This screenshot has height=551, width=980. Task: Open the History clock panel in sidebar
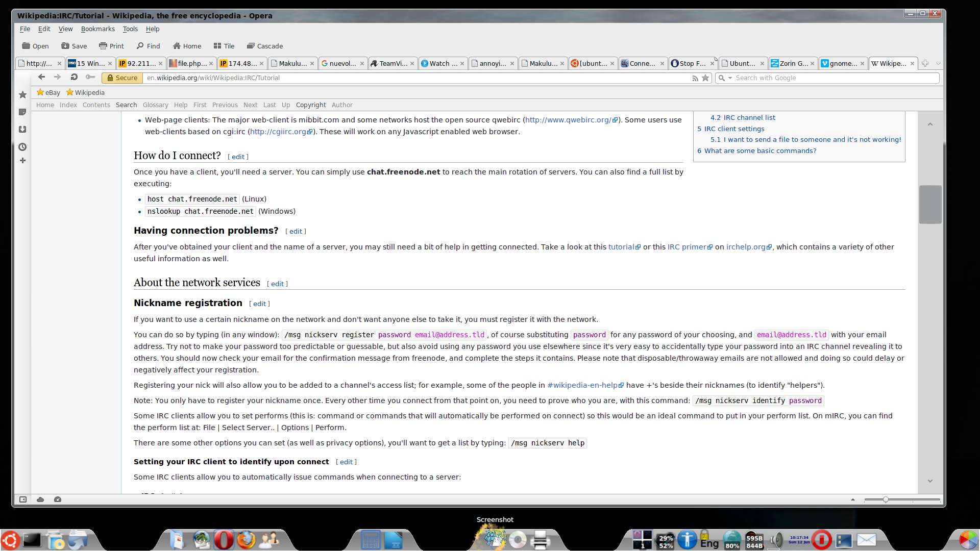(x=22, y=147)
